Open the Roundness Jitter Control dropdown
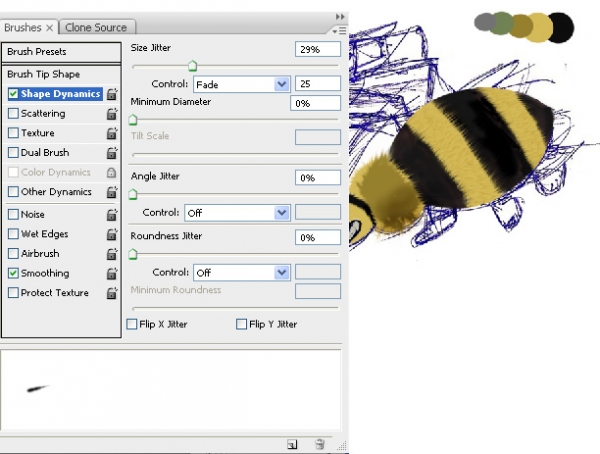The height and width of the screenshot is (454, 600). click(x=242, y=273)
